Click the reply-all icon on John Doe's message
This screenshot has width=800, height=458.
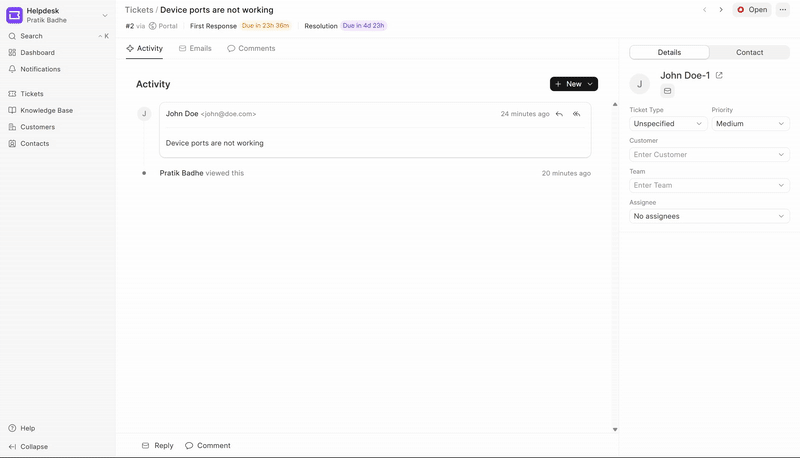577,114
